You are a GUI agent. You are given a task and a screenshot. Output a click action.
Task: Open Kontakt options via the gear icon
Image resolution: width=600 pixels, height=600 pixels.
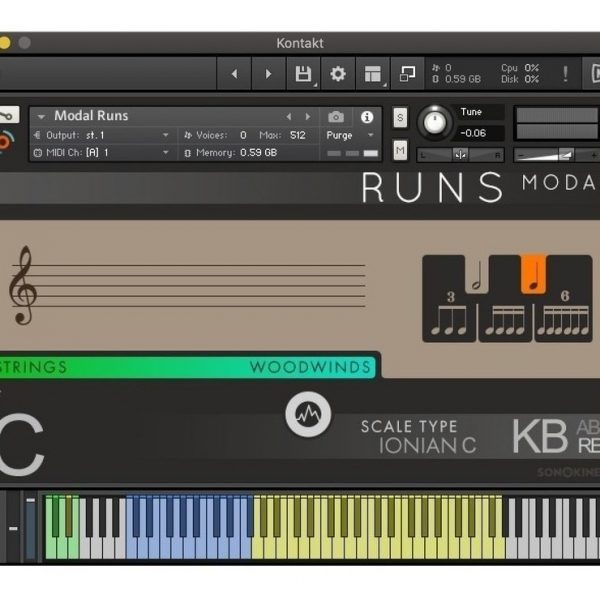(x=338, y=73)
